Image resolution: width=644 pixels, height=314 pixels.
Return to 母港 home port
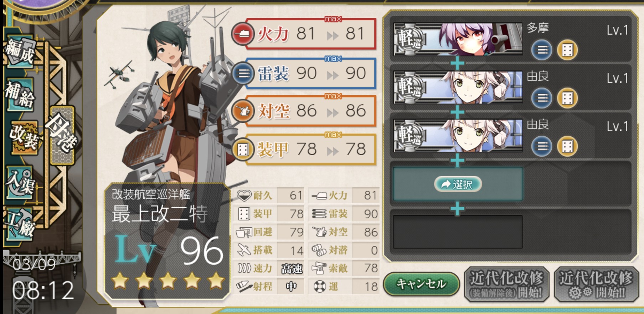point(62,136)
